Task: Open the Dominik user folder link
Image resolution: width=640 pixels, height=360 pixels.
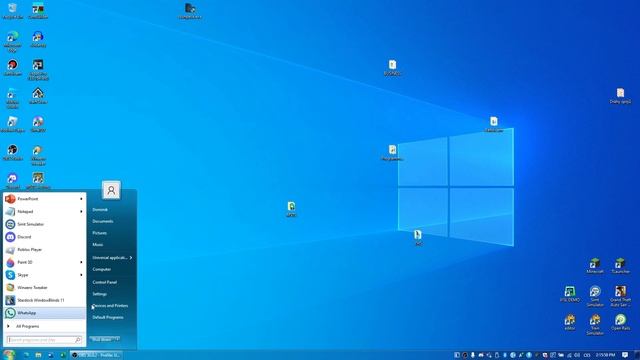Action: click(100, 209)
